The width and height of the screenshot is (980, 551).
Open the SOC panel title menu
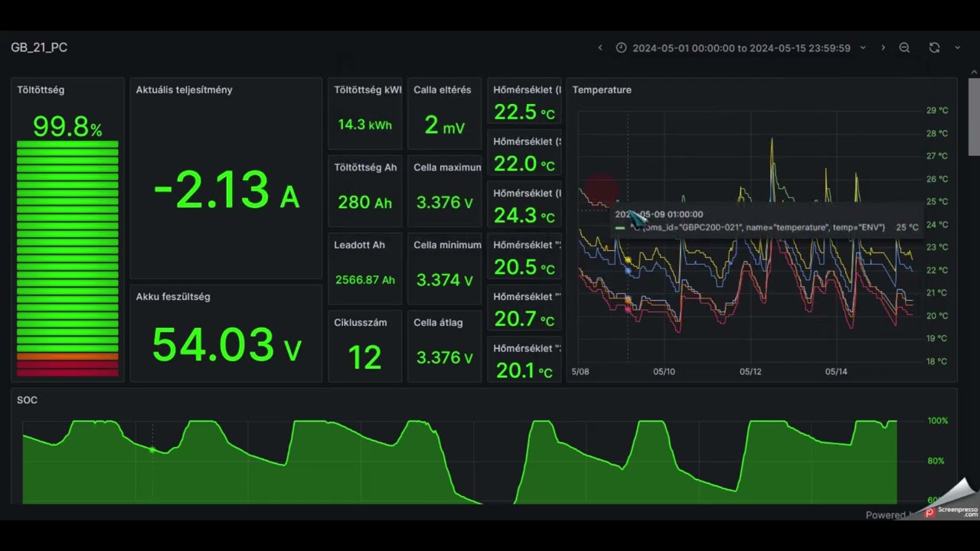click(x=27, y=399)
